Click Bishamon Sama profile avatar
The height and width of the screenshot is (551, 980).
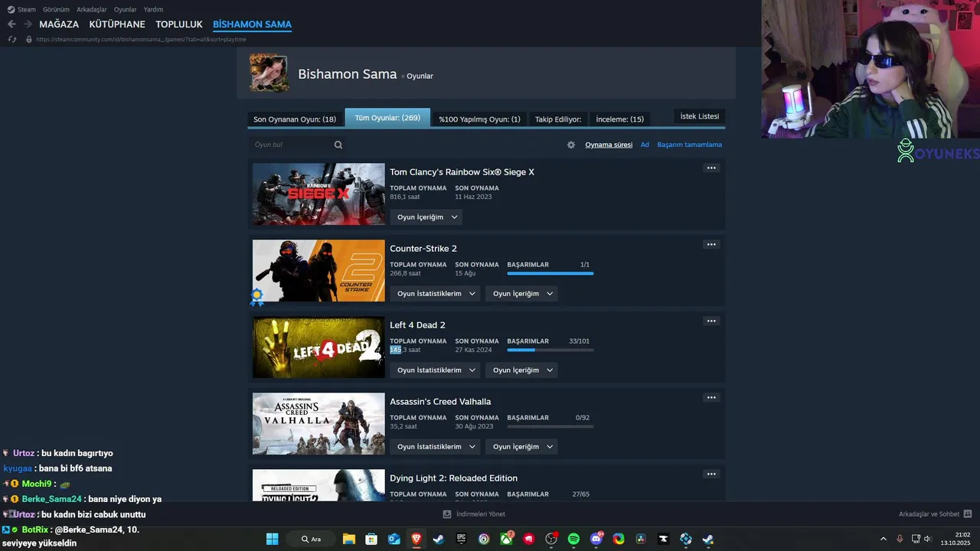click(269, 73)
